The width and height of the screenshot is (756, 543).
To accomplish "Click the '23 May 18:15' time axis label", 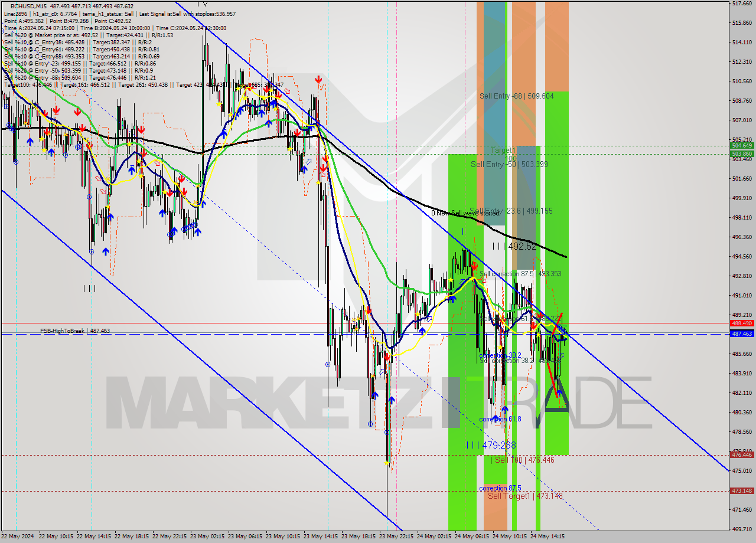I will 359,537.
